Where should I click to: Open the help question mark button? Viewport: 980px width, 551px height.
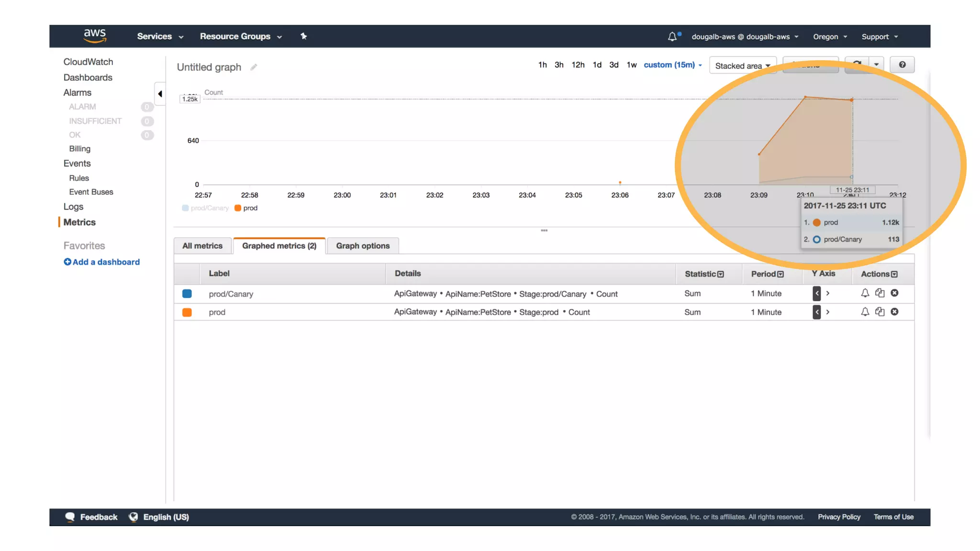pos(902,65)
